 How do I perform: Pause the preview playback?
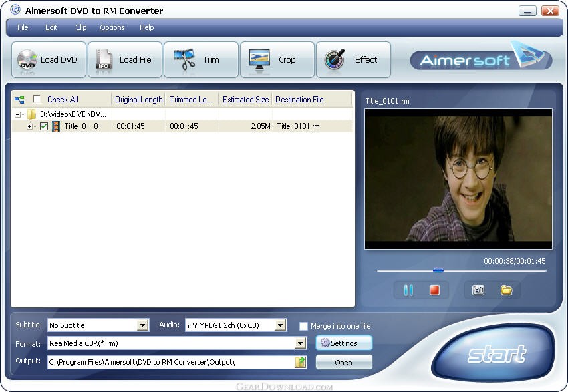click(x=408, y=290)
